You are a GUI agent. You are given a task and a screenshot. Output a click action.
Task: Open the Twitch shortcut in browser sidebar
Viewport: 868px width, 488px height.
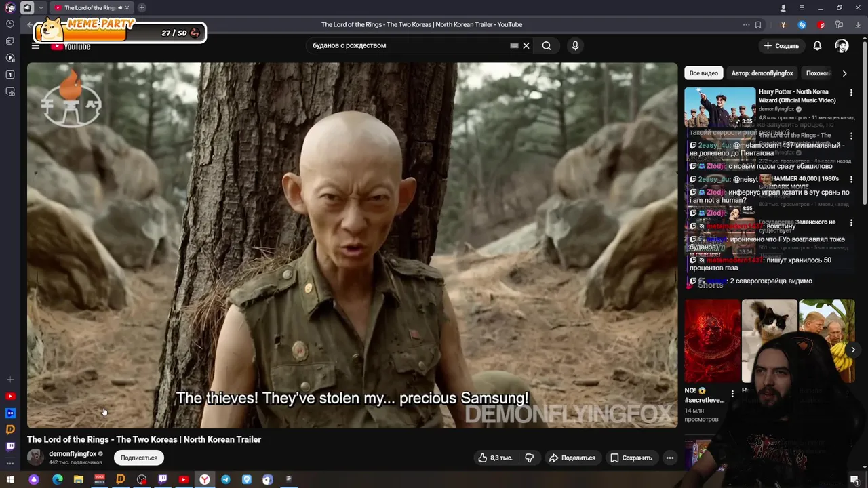[9, 446]
